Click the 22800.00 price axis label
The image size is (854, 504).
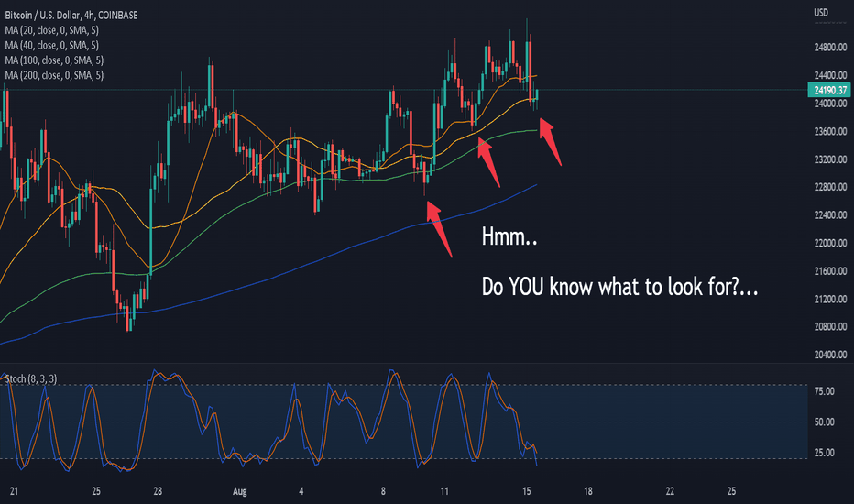pos(830,187)
